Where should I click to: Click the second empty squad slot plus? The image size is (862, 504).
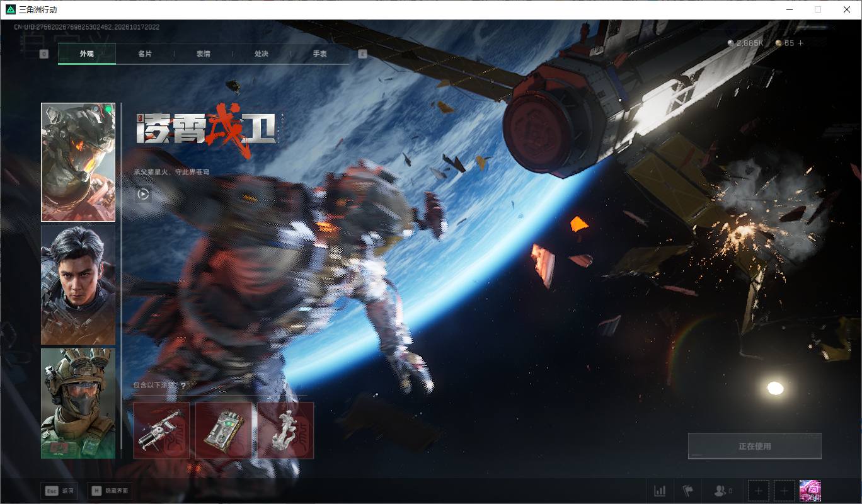tap(784, 491)
